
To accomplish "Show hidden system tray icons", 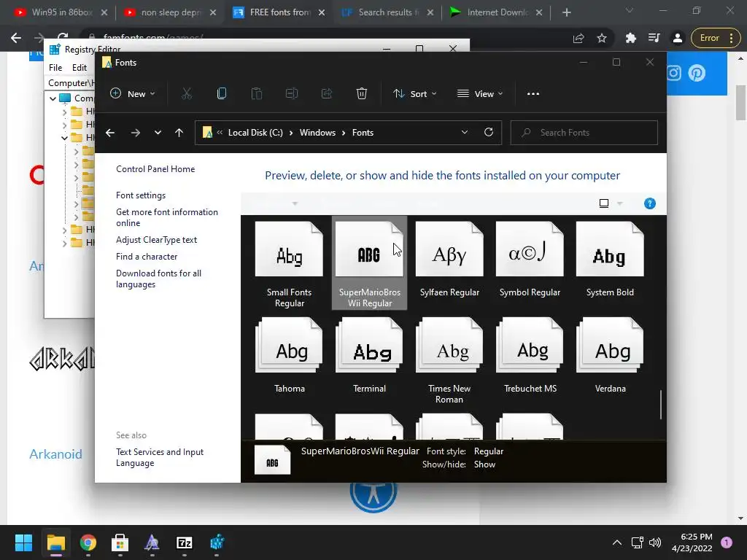I will coord(617,542).
